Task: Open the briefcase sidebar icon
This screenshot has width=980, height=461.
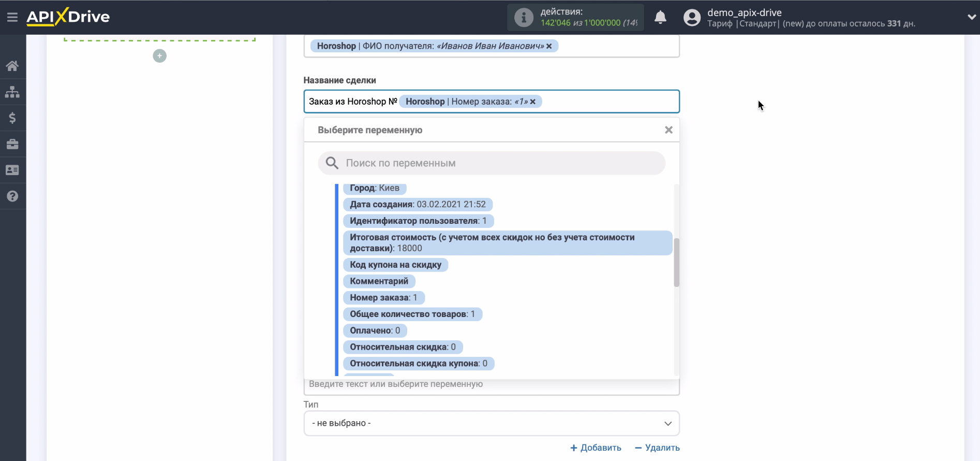Action: click(x=12, y=144)
